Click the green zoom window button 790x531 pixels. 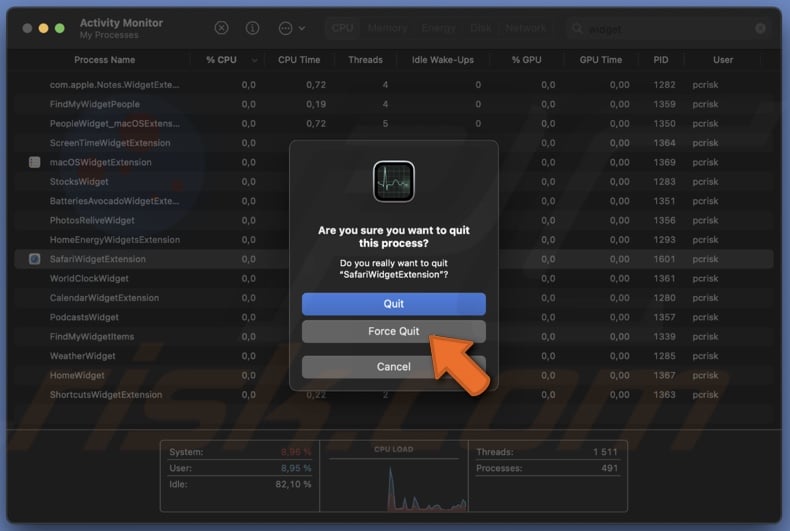pos(59,28)
